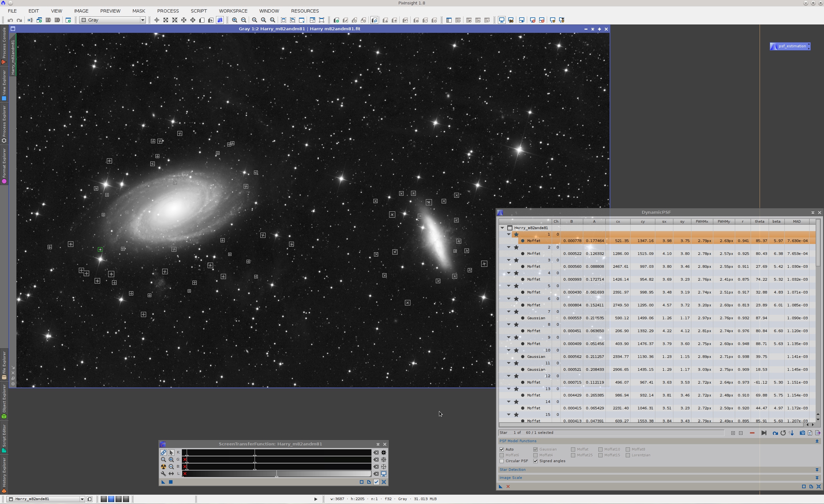
Task: Click the regenerate circular-arrow icon in DynamicPSF
Action: click(x=783, y=433)
